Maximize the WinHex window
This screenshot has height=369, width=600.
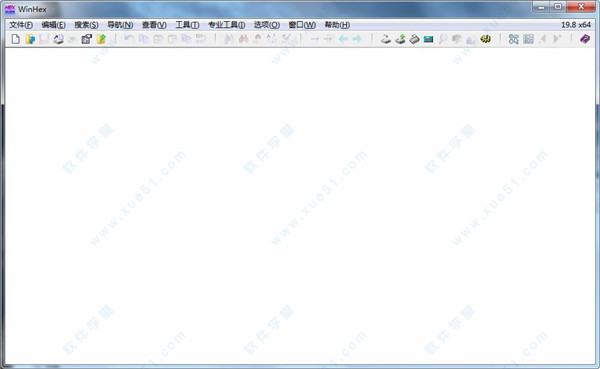point(558,7)
